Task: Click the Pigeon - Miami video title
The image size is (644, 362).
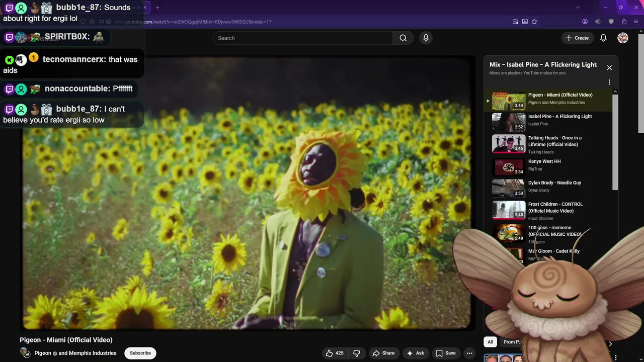Action: point(66,340)
